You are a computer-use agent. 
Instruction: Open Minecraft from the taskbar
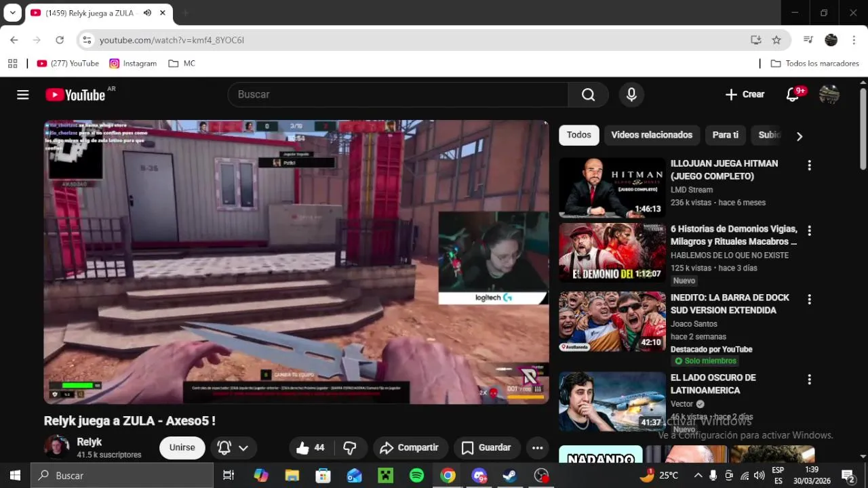(385, 476)
